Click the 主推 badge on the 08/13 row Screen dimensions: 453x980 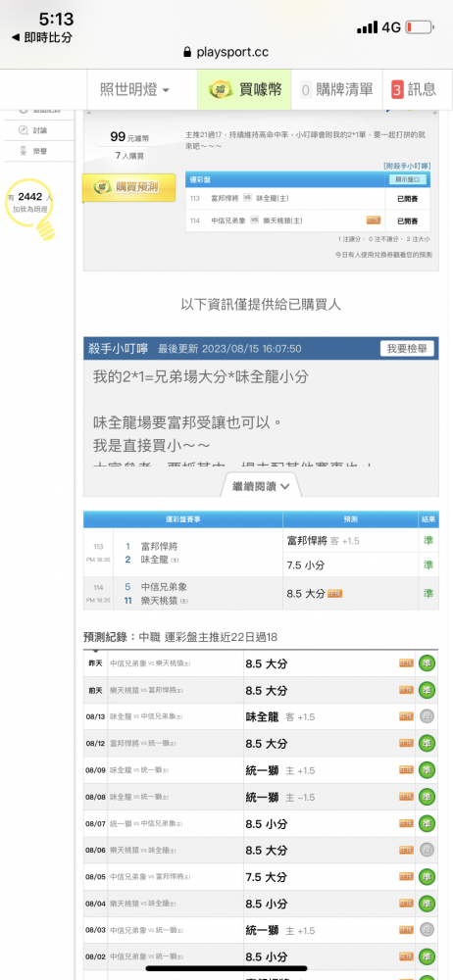coord(407,716)
